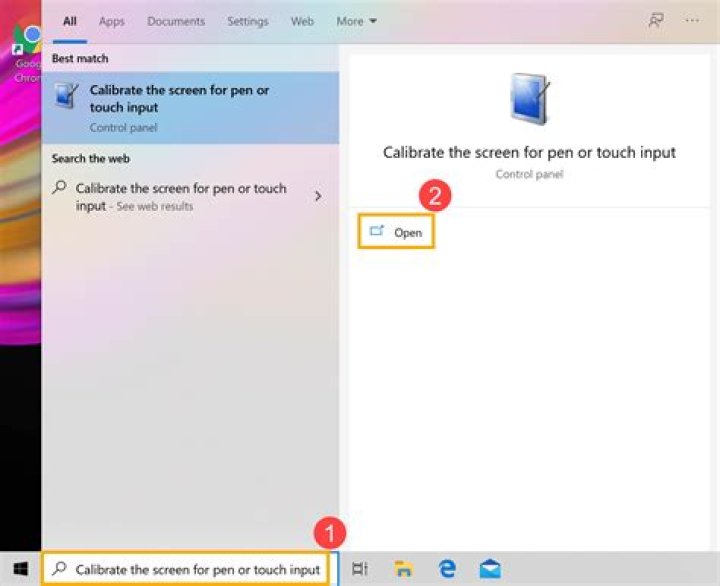This screenshot has height=586, width=720.
Task: Expand the More filter dropdown
Action: (356, 21)
